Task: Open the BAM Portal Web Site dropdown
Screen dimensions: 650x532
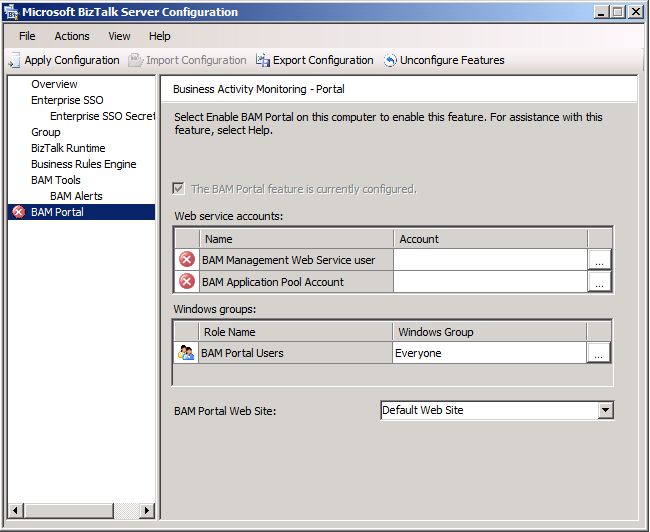Action: point(606,410)
